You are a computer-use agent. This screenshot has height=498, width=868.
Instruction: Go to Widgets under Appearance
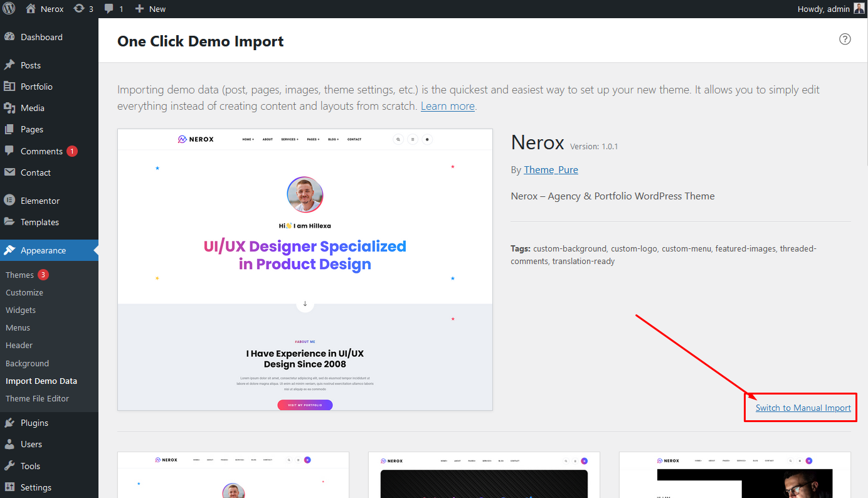pos(21,310)
